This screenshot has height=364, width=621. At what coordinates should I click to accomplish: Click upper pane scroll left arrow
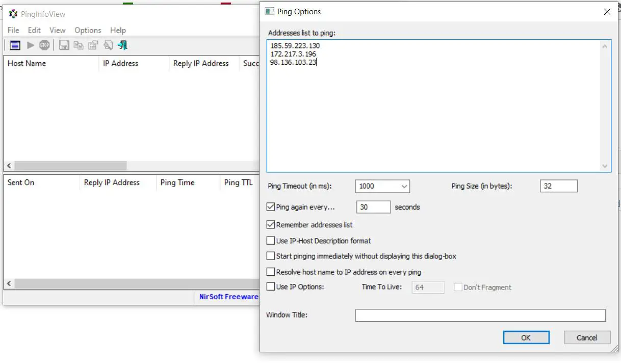pos(9,166)
